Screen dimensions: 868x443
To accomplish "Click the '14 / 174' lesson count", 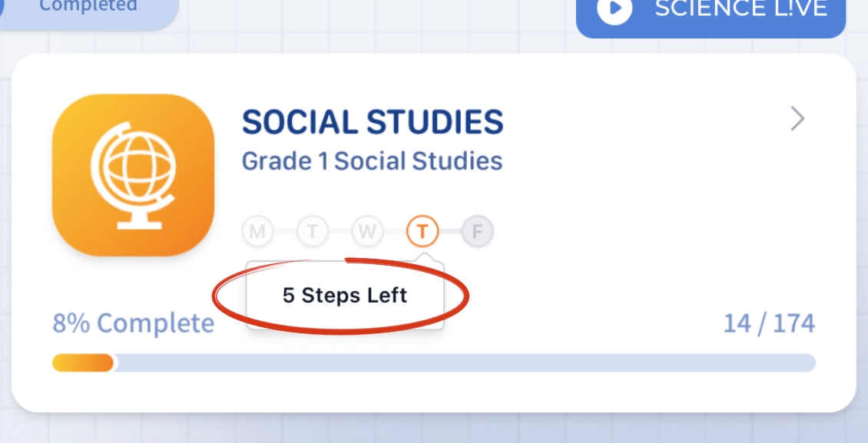I will pyautogui.click(x=769, y=323).
